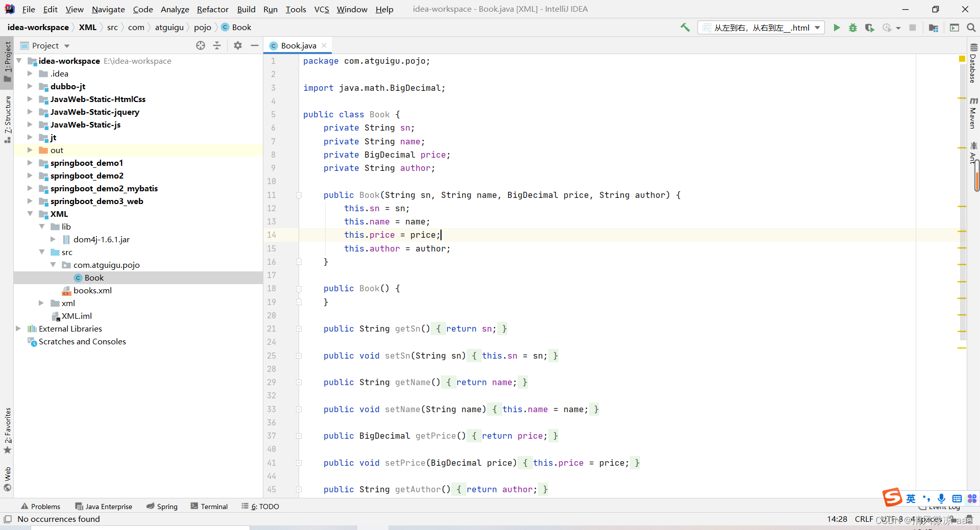Open the Analyze menu
The image size is (980, 530).
tap(175, 9)
